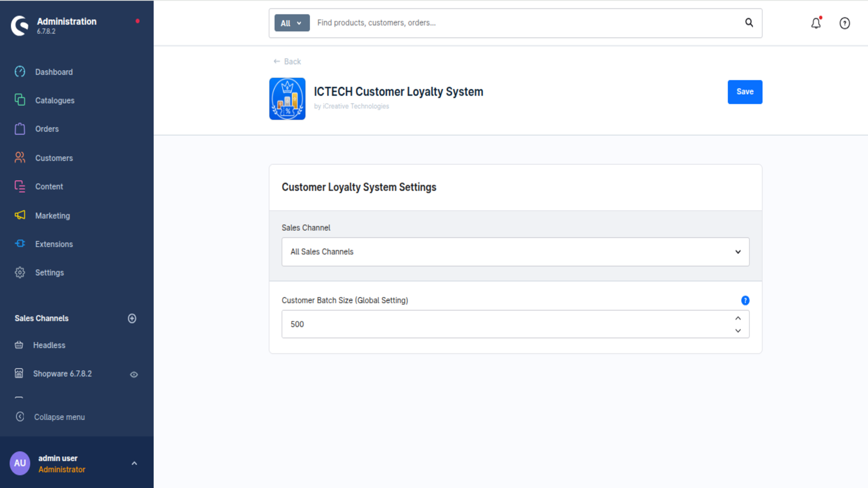Click the Customers people icon
This screenshot has width=868, height=488.
20,157
